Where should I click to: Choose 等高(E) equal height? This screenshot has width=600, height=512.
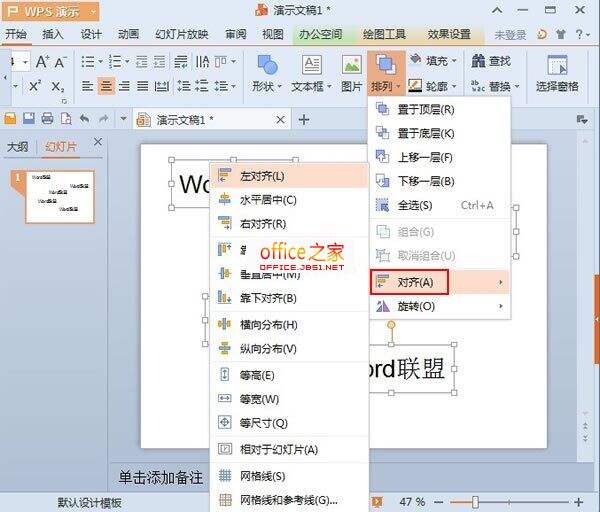[290, 375]
